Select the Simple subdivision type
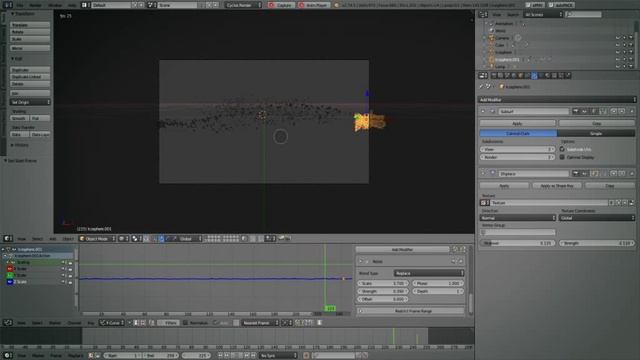The image size is (640, 360). tap(596, 133)
